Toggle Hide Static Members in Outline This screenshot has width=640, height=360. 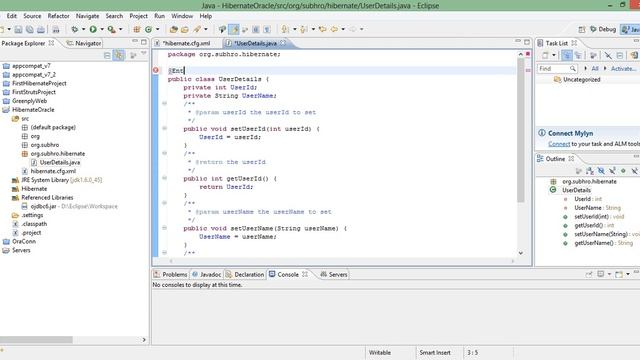[x=612, y=171]
